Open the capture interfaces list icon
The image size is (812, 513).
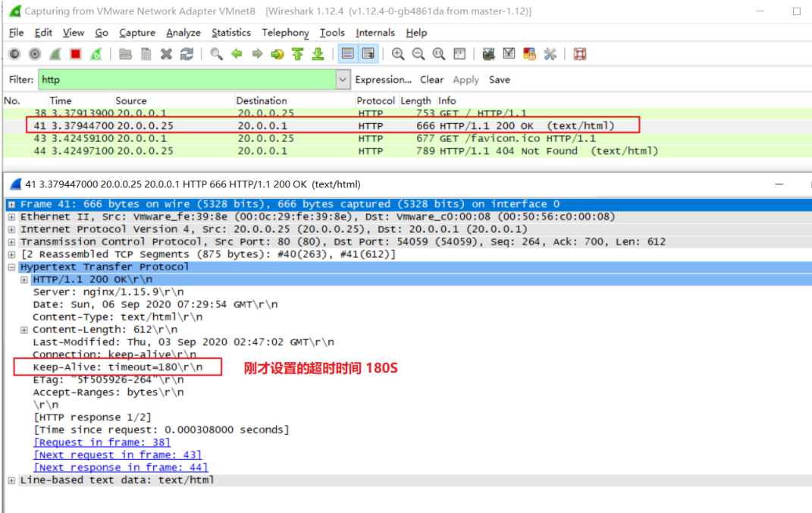pos(14,54)
